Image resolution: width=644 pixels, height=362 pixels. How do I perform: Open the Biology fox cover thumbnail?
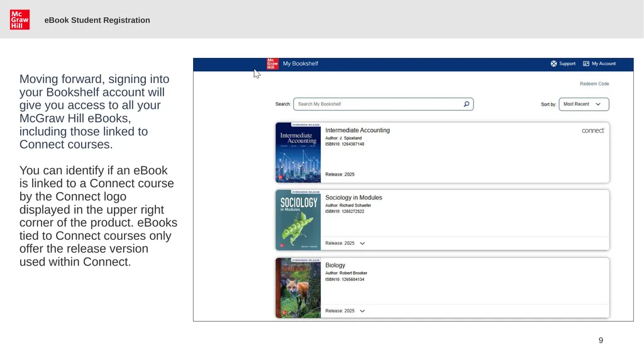pos(298,288)
